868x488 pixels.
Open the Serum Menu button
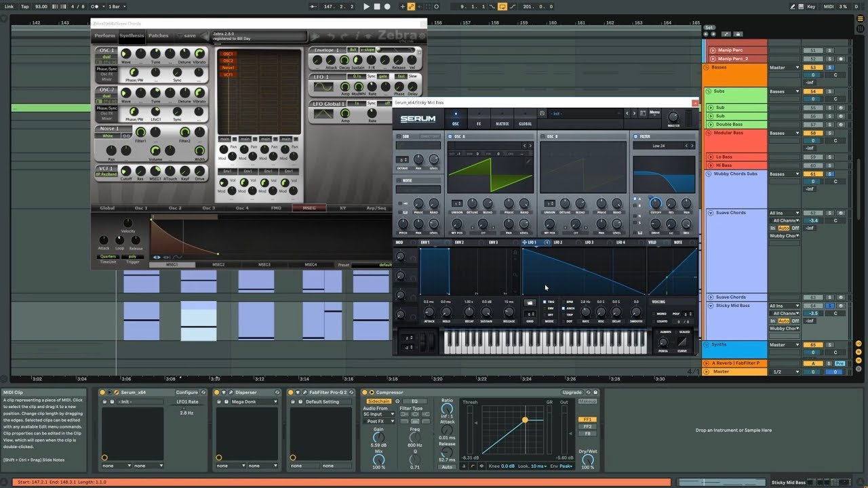point(654,113)
